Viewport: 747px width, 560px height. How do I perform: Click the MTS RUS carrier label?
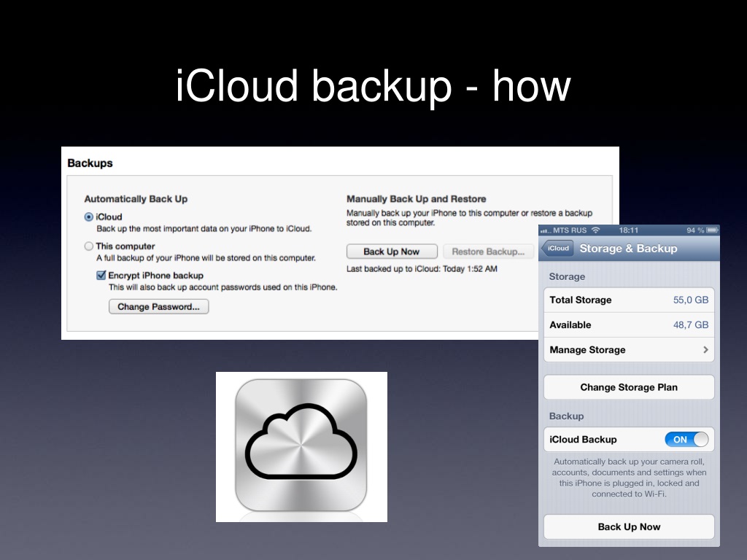(570, 230)
